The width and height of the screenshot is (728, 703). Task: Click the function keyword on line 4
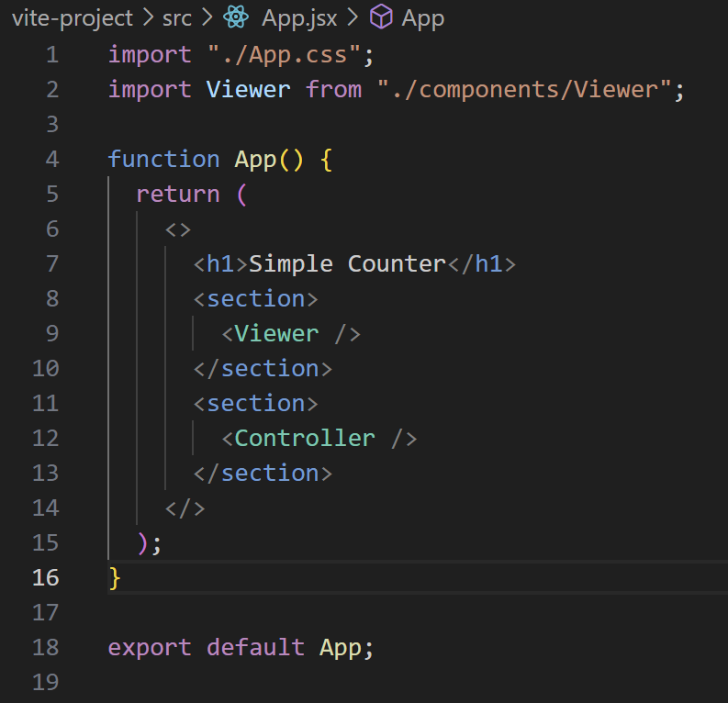[163, 159]
